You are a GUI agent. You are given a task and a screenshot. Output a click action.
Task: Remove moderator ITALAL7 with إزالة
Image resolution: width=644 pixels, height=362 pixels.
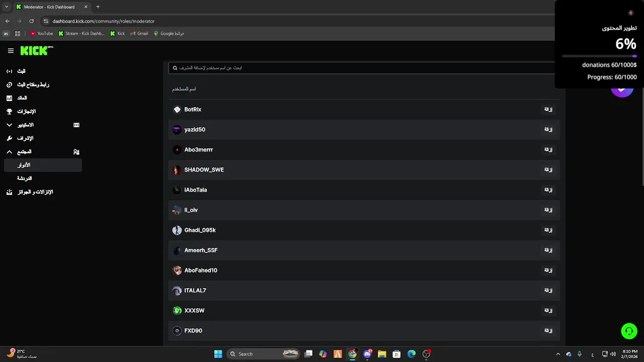coord(548,290)
